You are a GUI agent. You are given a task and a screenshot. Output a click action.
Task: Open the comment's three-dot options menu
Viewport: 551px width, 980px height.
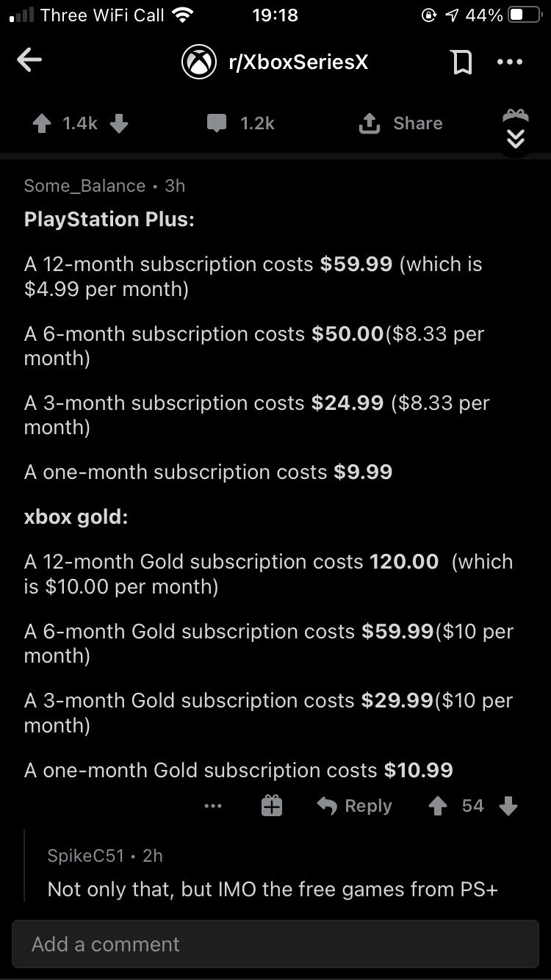coord(213,806)
